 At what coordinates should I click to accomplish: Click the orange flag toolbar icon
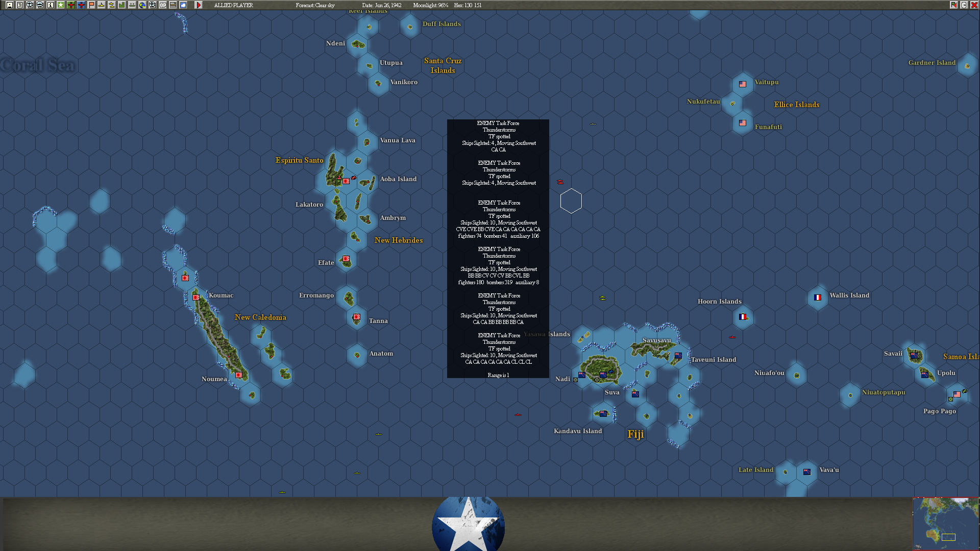pyautogui.click(x=91, y=5)
